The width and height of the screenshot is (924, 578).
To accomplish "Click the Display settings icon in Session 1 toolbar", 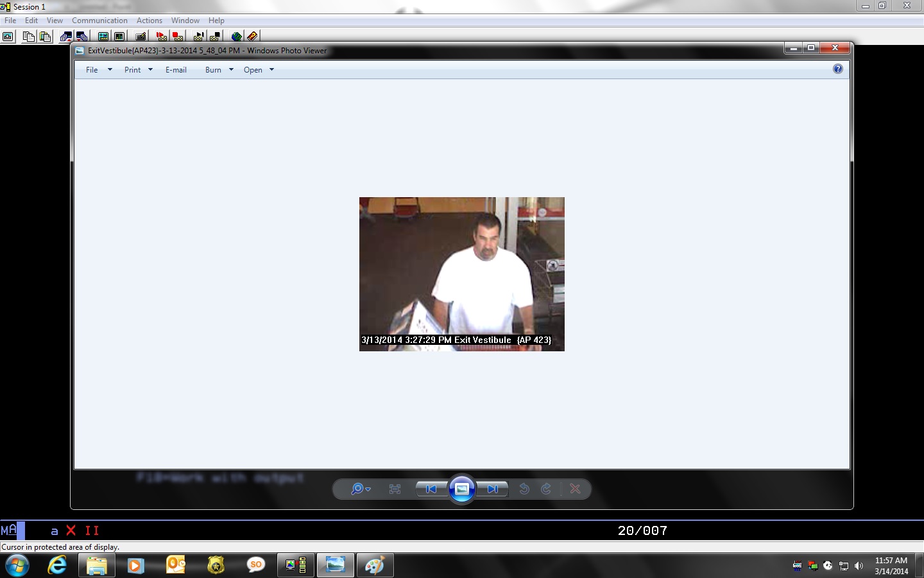I will (x=103, y=37).
